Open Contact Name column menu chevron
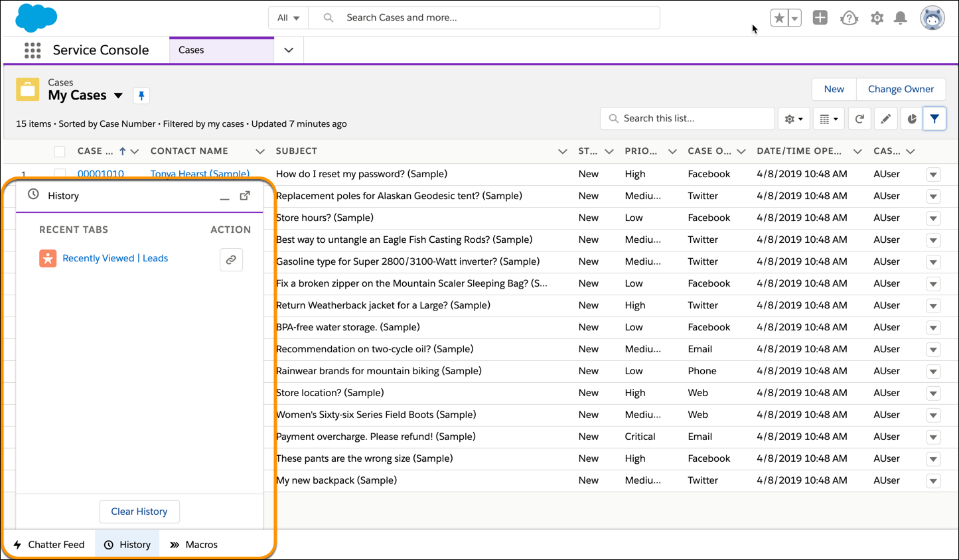 [x=260, y=152]
